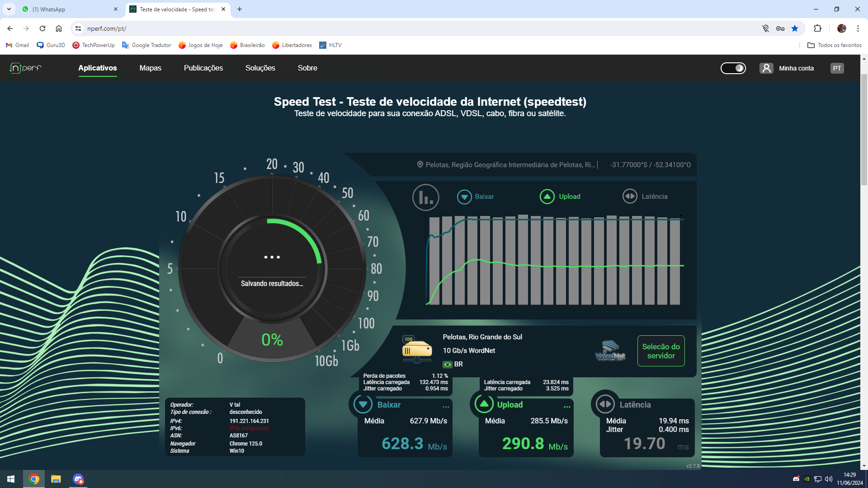Open the password key icon
The width and height of the screenshot is (868, 488).
click(780, 28)
